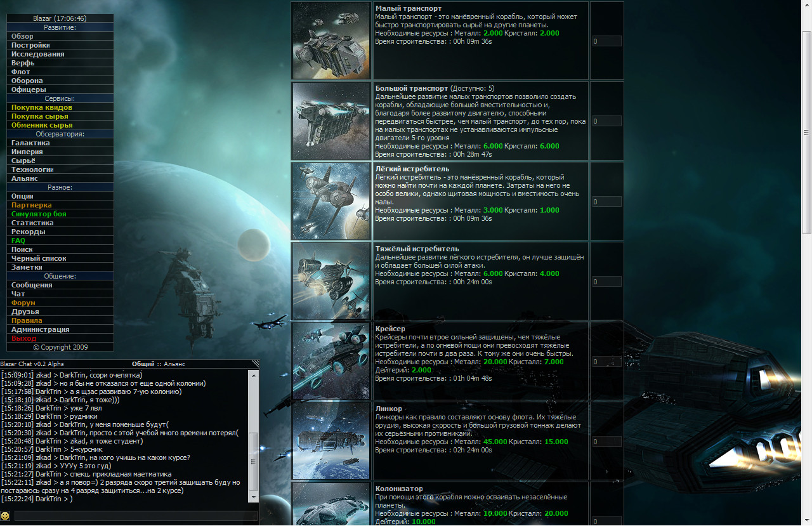Open the Администрация page
The height and width of the screenshot is (526, 812).
click(41, 329)
